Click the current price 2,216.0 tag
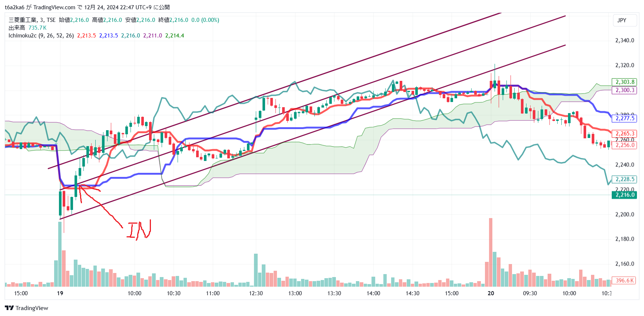Screen dimensions: 644x316 [624, 195]
